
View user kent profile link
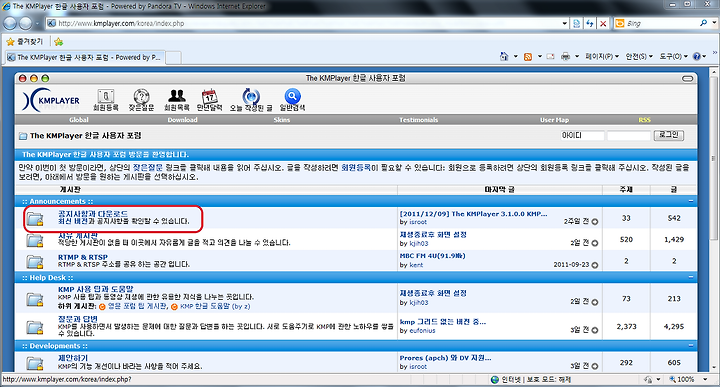[416, 265]
